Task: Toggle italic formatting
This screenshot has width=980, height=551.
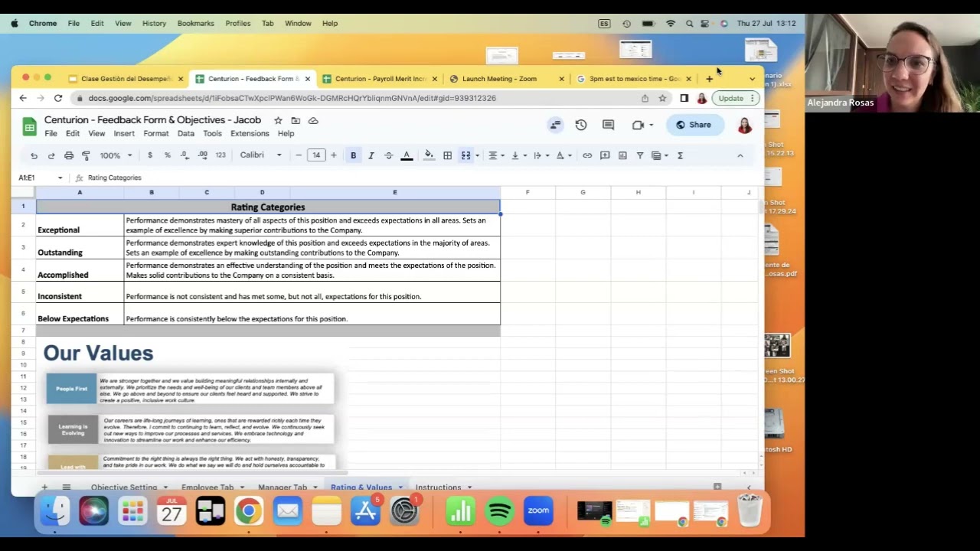Action: click(x=371, y=155)
